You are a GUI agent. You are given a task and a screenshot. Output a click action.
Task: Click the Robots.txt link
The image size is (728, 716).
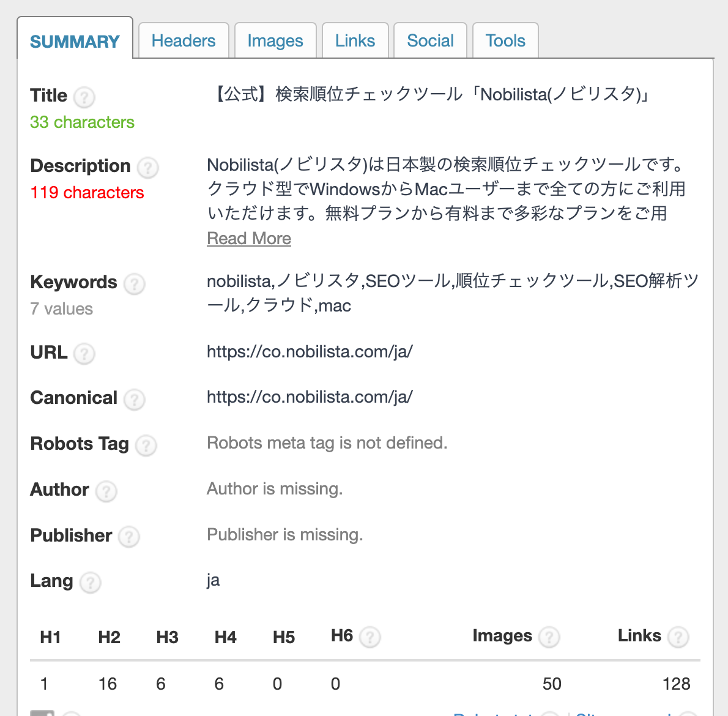[496, 714]
